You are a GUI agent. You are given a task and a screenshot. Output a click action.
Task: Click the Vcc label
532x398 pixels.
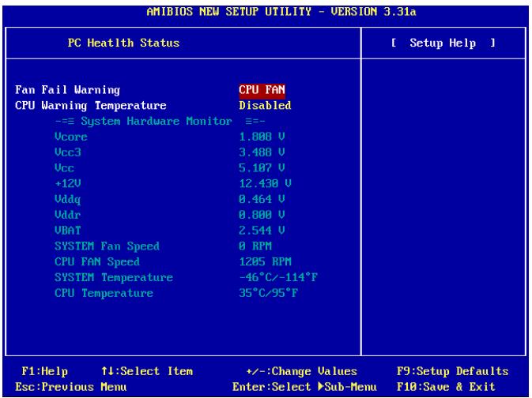click(64, 168)
